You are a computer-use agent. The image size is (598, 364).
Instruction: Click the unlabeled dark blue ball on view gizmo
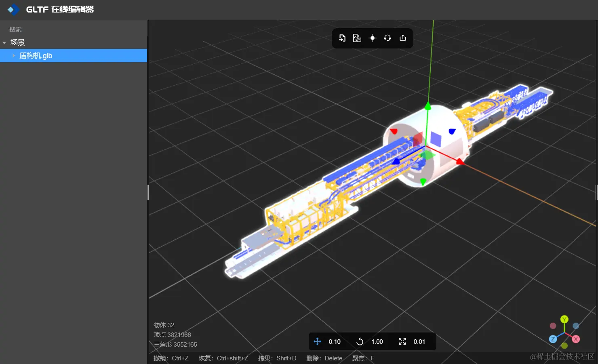[x=576, y=326]
